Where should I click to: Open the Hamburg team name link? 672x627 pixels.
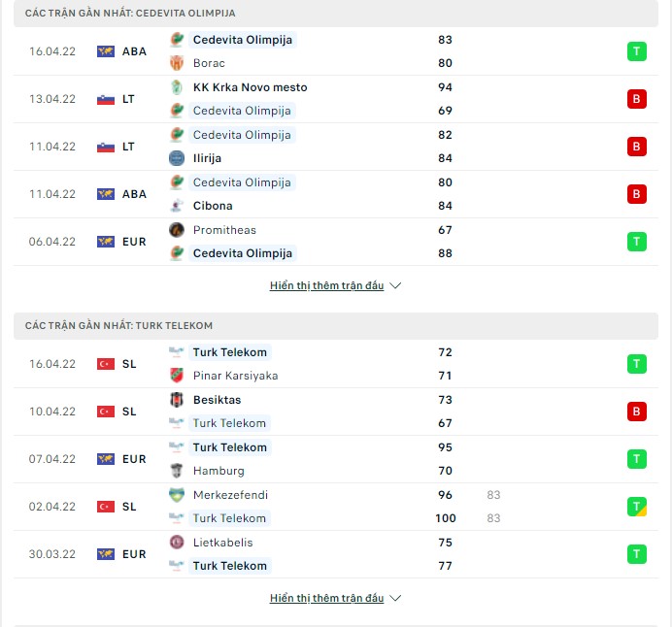[218, 471]
